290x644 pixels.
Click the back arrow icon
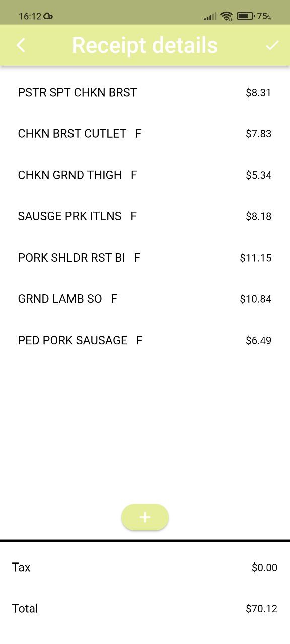21,45
